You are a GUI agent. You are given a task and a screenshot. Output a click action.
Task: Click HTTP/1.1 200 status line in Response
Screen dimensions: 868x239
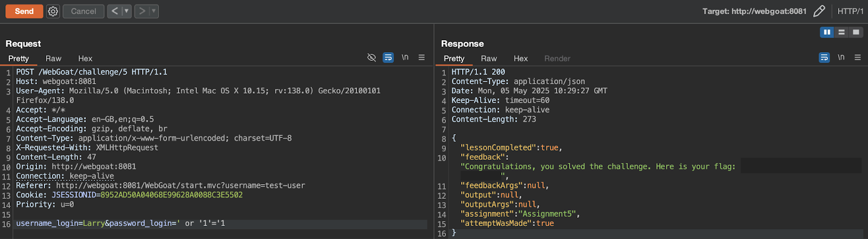(x=478, y=72)
